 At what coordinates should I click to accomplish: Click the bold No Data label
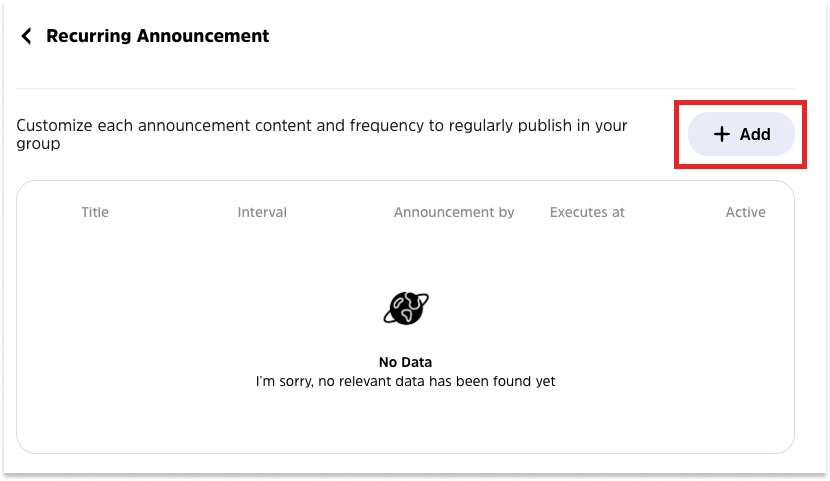pyautogui.click(x=405, y=362)
